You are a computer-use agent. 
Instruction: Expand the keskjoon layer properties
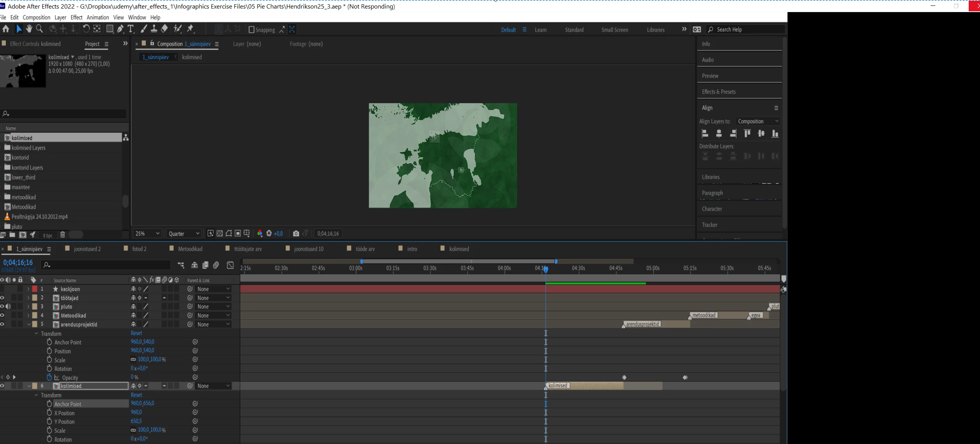tap(28, 289)
